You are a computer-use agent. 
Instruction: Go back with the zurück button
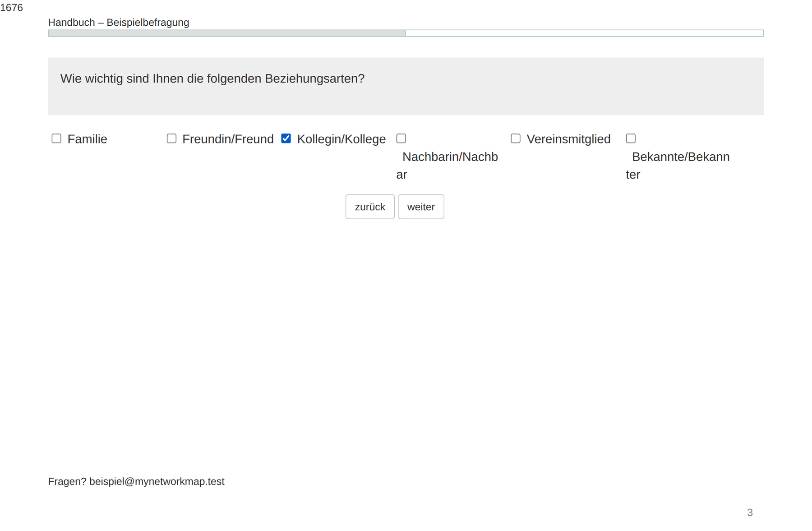tap(370, 207)
